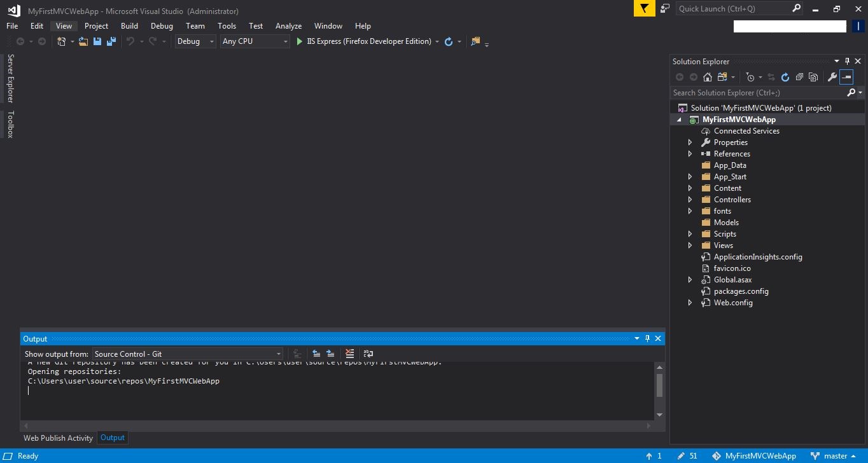Expand the Controllers folder
Viewport: 868px width, 463px height.
tap(690, 199)
